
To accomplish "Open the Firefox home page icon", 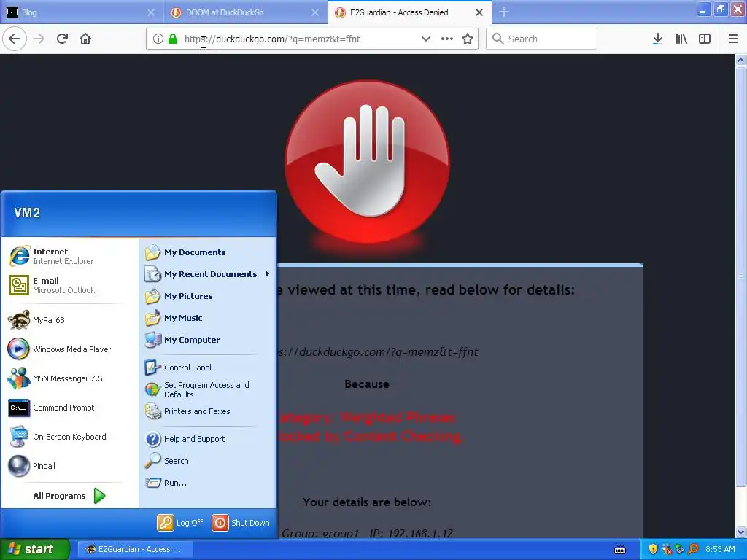I will (x=85, y=39).
